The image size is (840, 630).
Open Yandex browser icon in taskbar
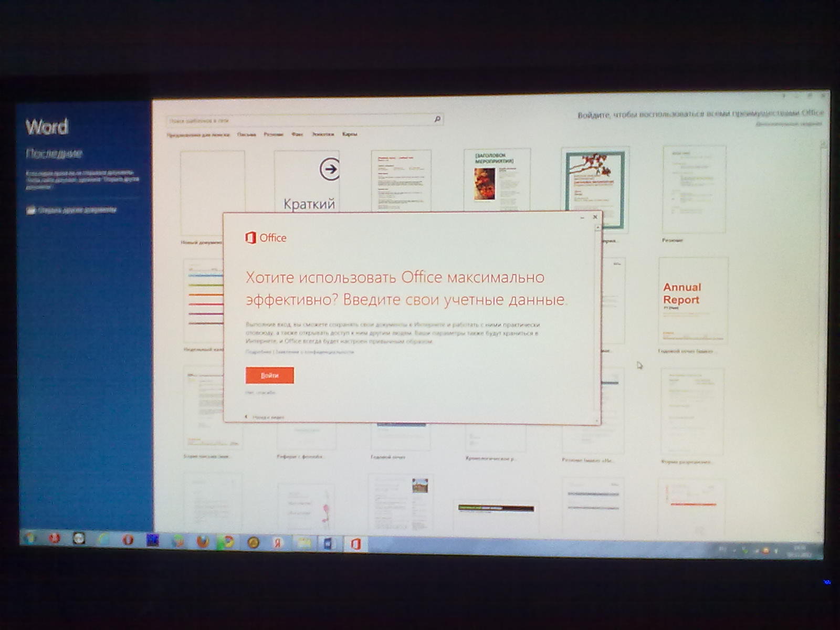(x=278, y=543)
